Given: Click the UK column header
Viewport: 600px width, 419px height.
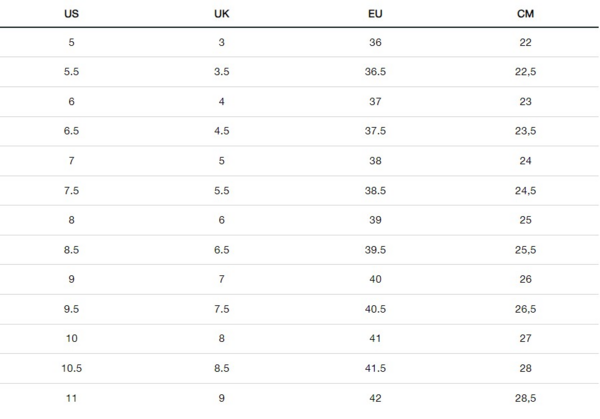Looking at the screenshot, I should pos(222,13).
